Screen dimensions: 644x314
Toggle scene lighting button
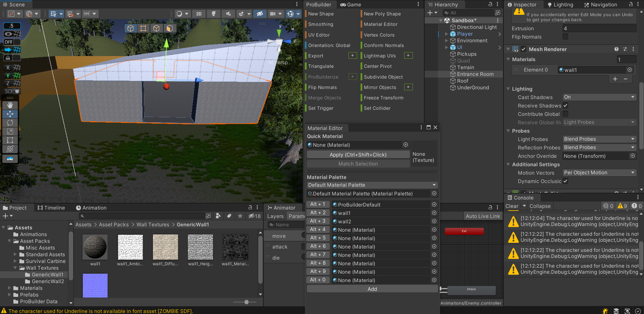click(x=213, y=14)
